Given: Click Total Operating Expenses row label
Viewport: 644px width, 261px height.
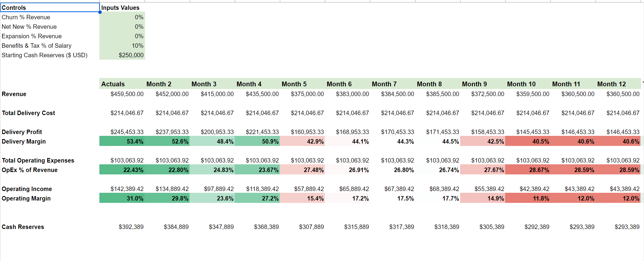Looking at the screenshot, I should 38,160.
